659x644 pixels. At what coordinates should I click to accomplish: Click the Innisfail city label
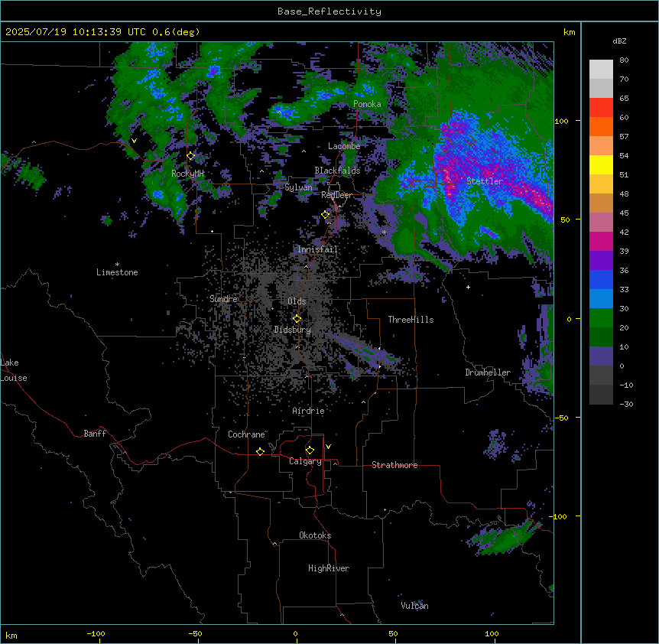[318, 249]
